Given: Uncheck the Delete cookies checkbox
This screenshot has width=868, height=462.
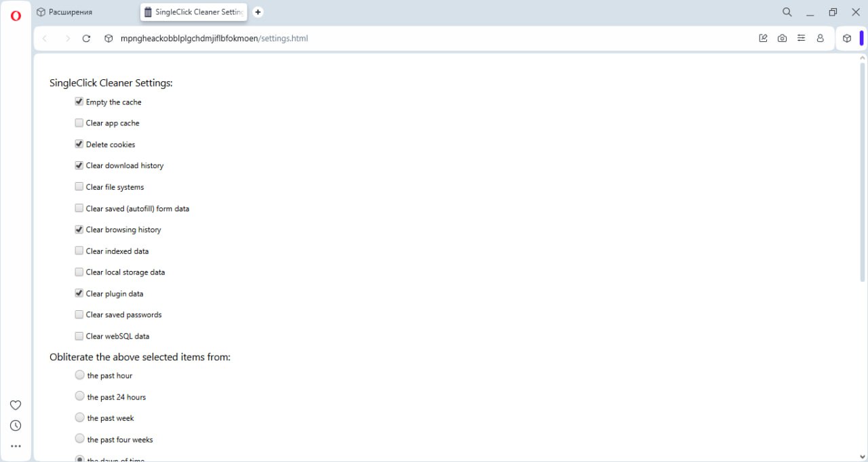Looking at the screenshot, I should pyautogui.click(x=79, y=144).
